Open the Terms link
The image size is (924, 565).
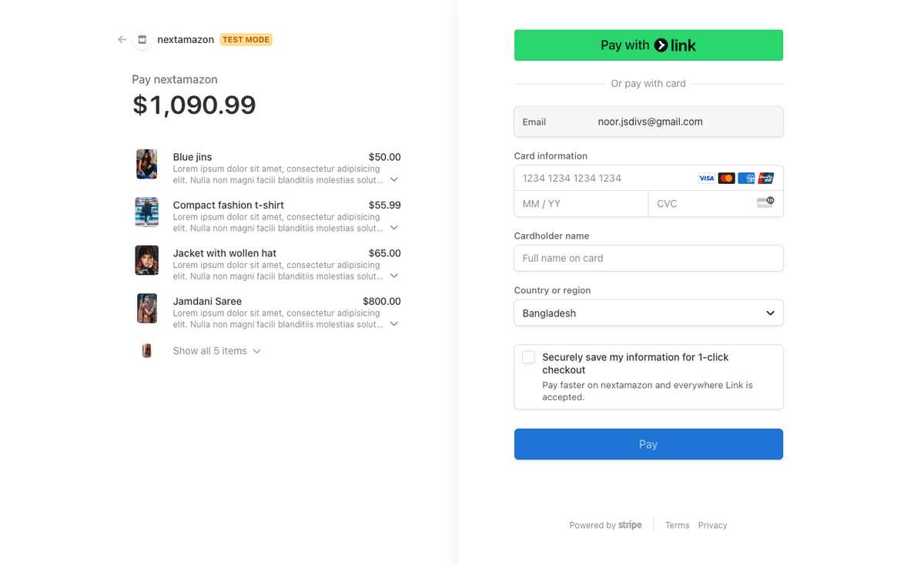(677, 526)
